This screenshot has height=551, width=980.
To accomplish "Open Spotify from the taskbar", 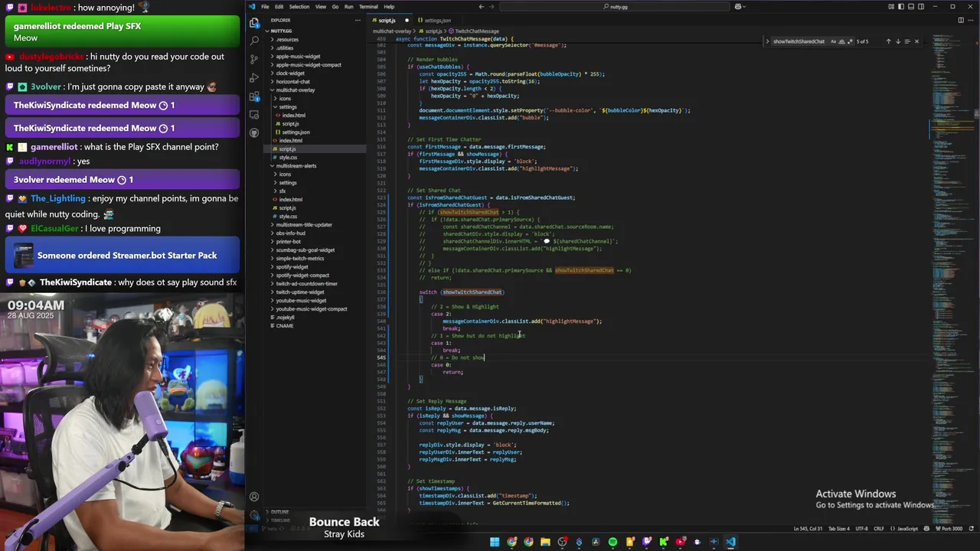I will tap(612, 542).
